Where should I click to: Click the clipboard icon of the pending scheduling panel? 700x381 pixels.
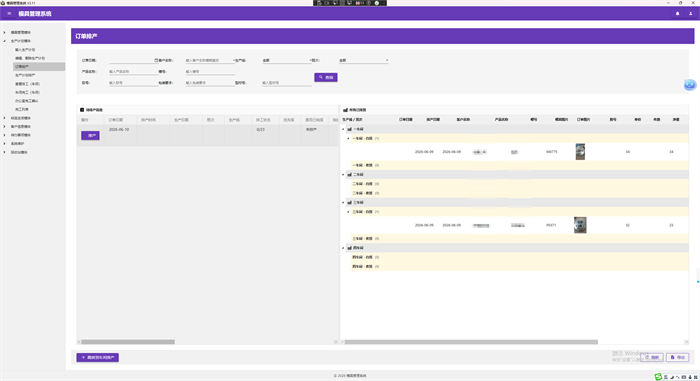pyautogui.click(x=82, y=109)
